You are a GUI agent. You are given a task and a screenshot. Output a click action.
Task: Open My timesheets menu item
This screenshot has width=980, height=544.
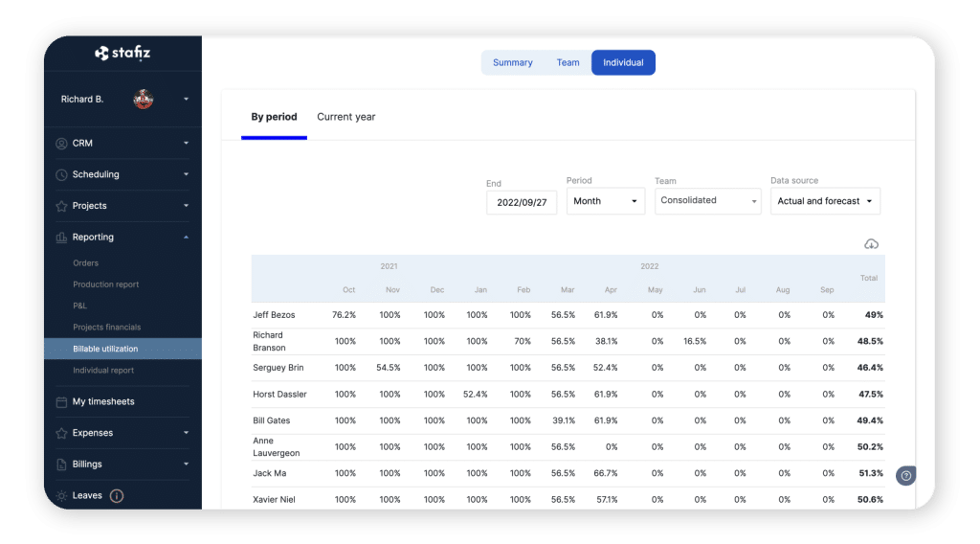coord(103,401)
